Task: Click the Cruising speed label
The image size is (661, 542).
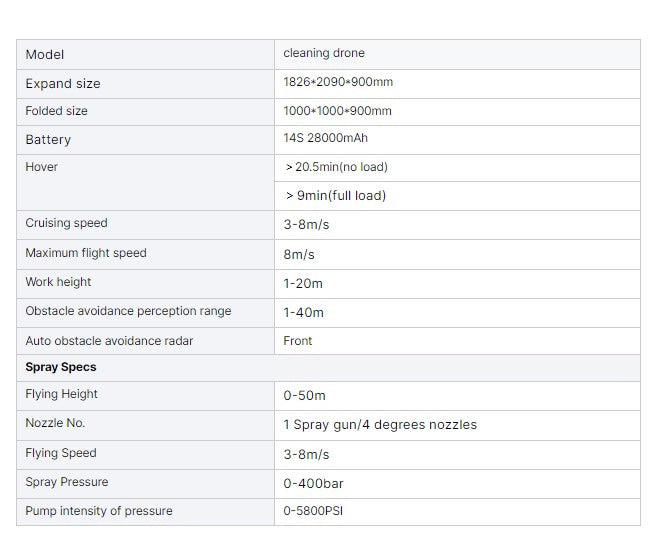Action: point(66,223)
